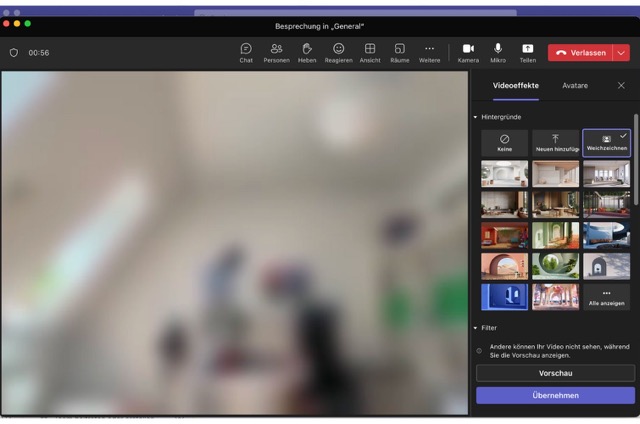Raise hand with the Heben button
The width and height of the screenshot is (640, 424).
(307, 53)
